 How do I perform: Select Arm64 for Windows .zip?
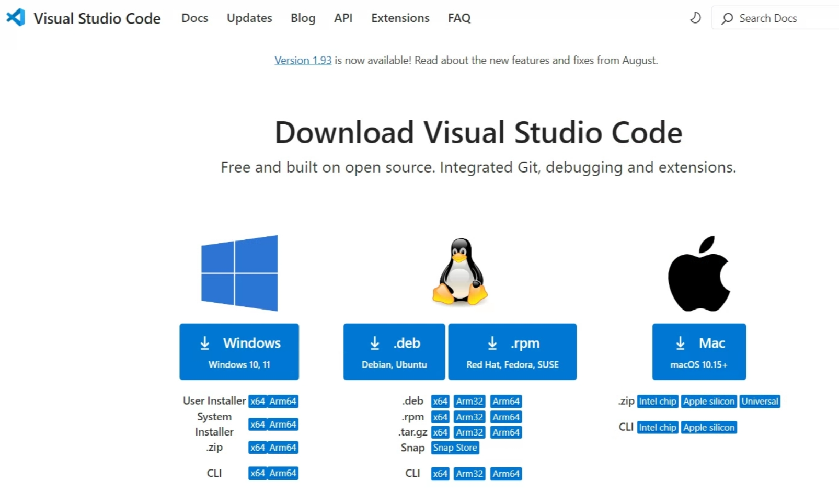(283, 448)
